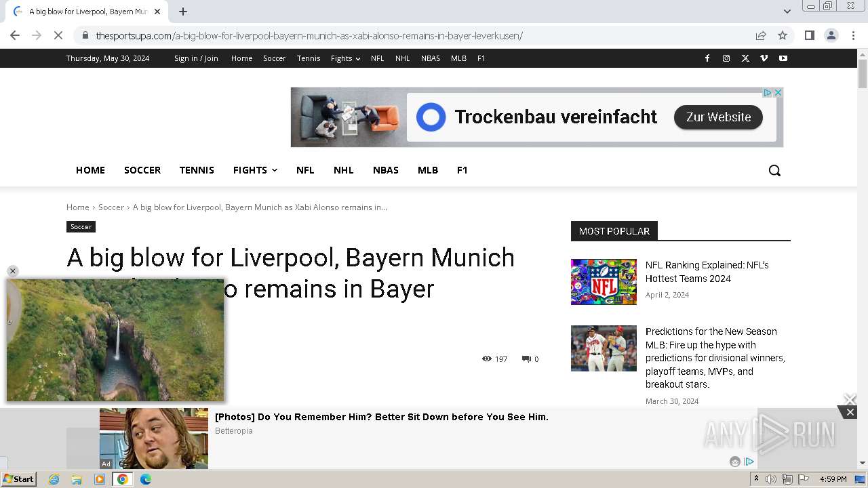868x488 pixels.
Task: Go back using the browser back arrow
Action: click(x=15, y=35)
